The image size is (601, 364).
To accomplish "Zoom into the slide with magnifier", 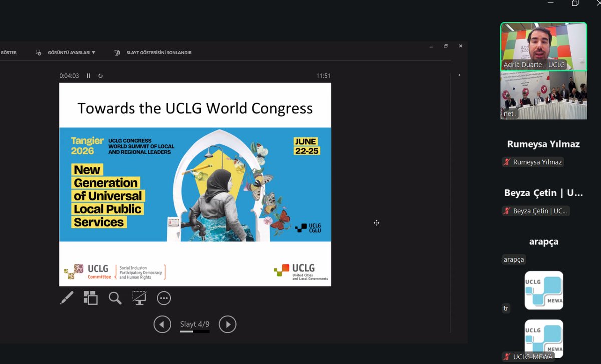I will (115, 298).
